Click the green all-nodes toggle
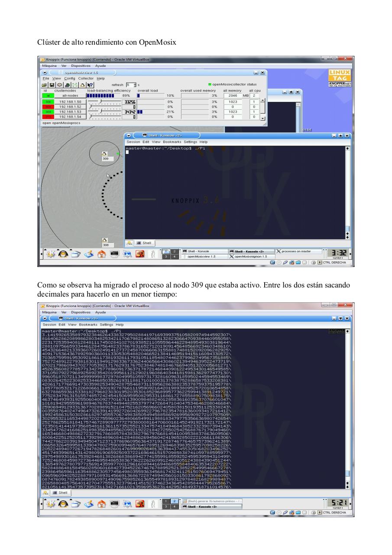 pos(47,95)
